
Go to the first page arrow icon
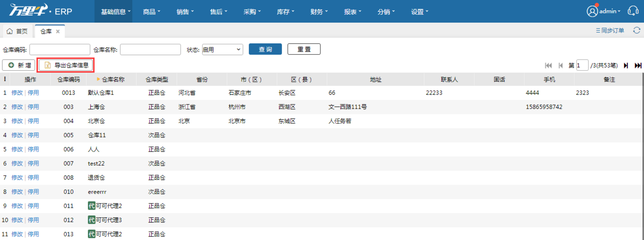tap(548, 65)
